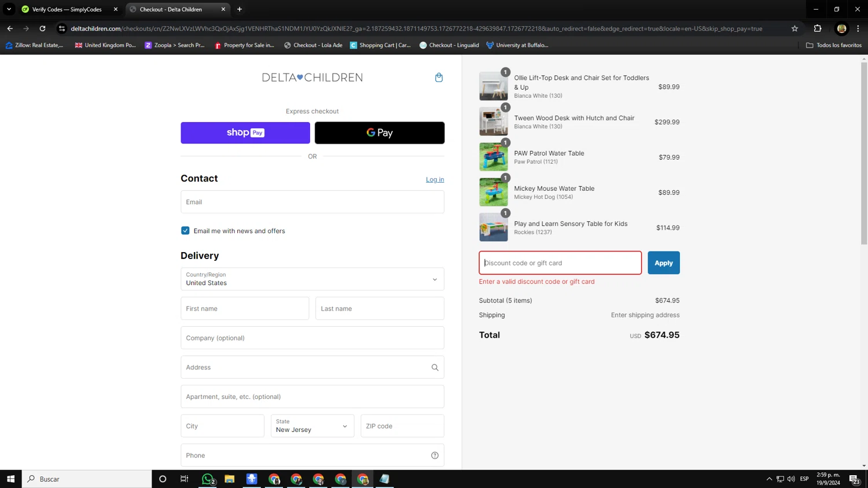Bookmark page with the star icon
Screen dimensions: 868x488
795,28
